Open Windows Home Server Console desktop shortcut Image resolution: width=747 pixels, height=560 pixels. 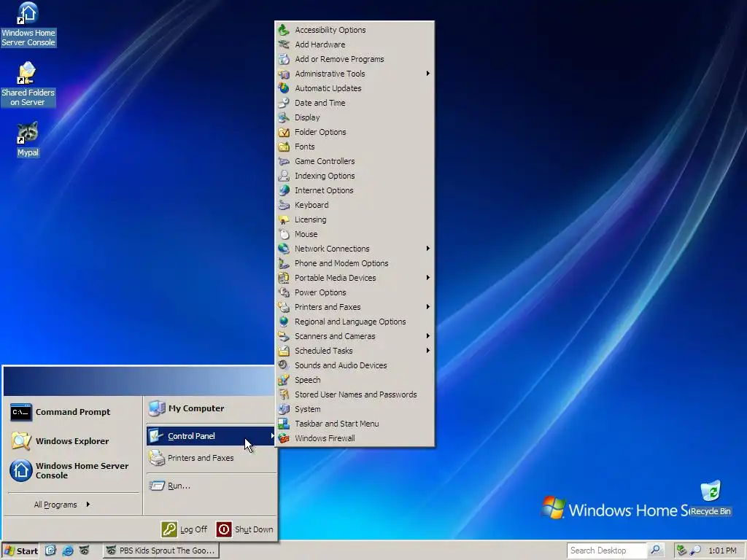point(28,24)
